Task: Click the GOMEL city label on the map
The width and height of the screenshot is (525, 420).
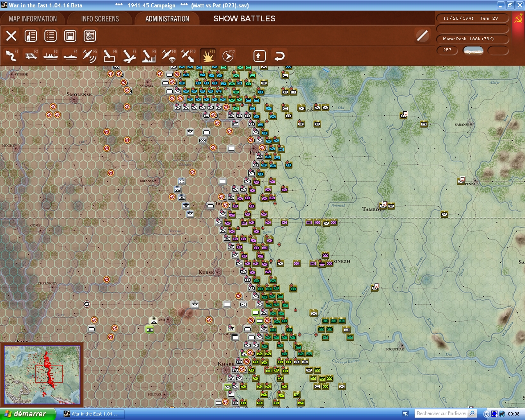Action: coord(36,226)
